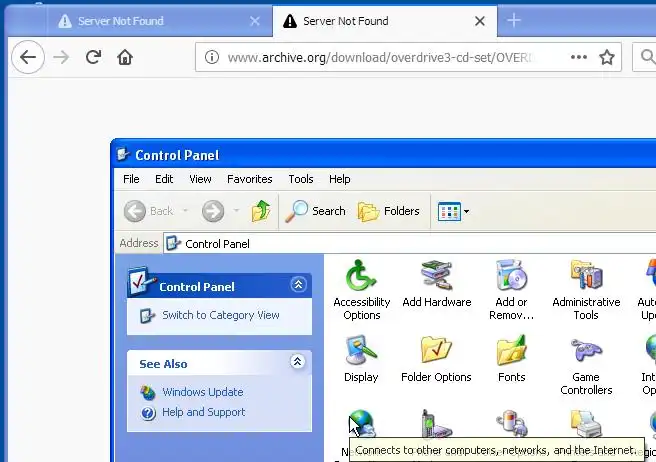Viewport: 656px width, 462px height.
Task: Open Accessibility Options in Control Panel
Action: (x=361, y=290)
